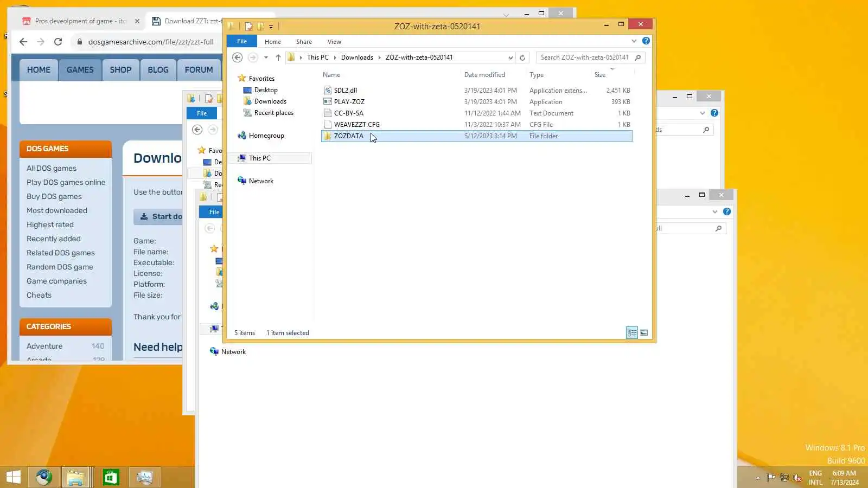
Task: Refresh the ZOZ-with-zeta folder view
Action: [522, 57]
